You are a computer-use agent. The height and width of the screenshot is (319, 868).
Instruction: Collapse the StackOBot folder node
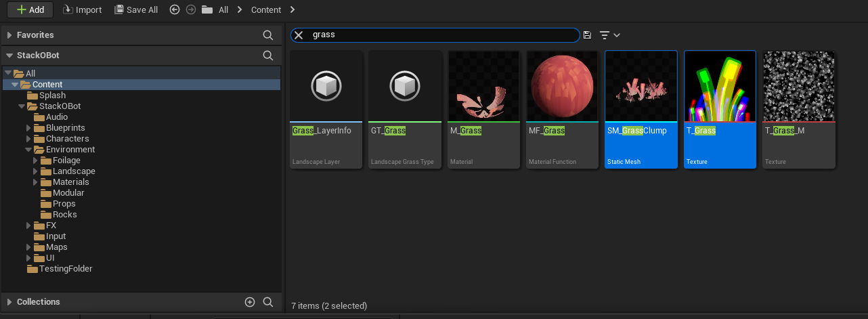click(x=22, y=106)
